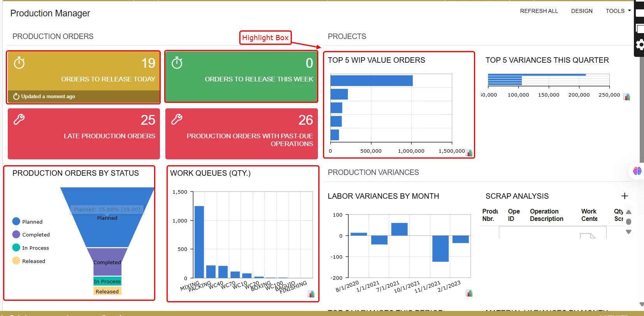The width and height of the screenshot is (644, 316).
Task: Open chart icon under Labor Variances by Month
Action: tap(469, 293)
